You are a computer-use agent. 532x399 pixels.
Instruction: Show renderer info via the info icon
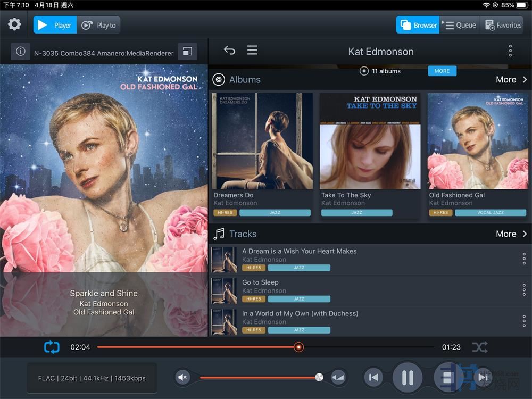click(x=20, y=52)
